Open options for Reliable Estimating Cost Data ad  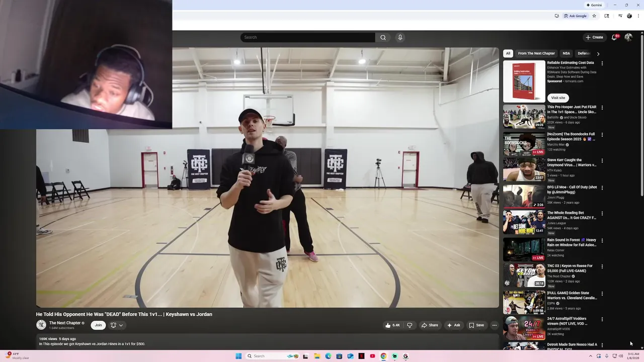[602, 63]
